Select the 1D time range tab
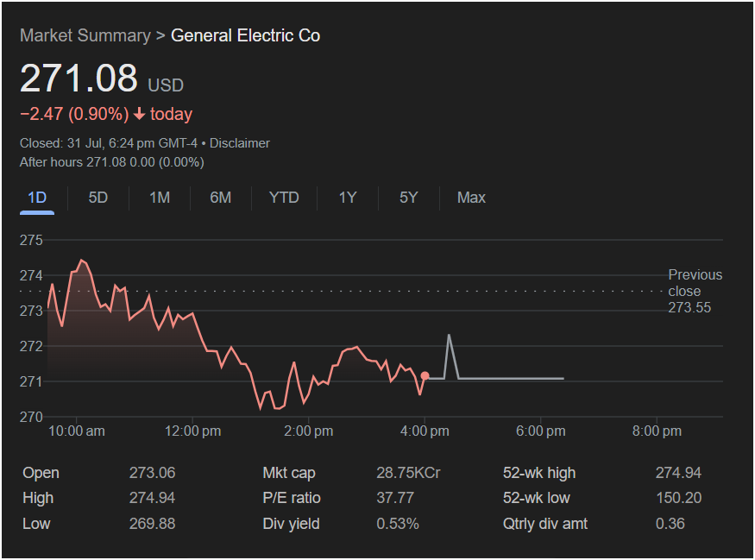This screenshot has width=755, height=560. [x=37, y=198]
